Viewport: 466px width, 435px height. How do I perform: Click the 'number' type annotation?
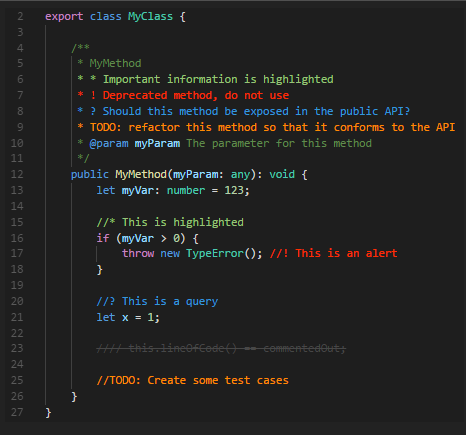click(186, 190)
